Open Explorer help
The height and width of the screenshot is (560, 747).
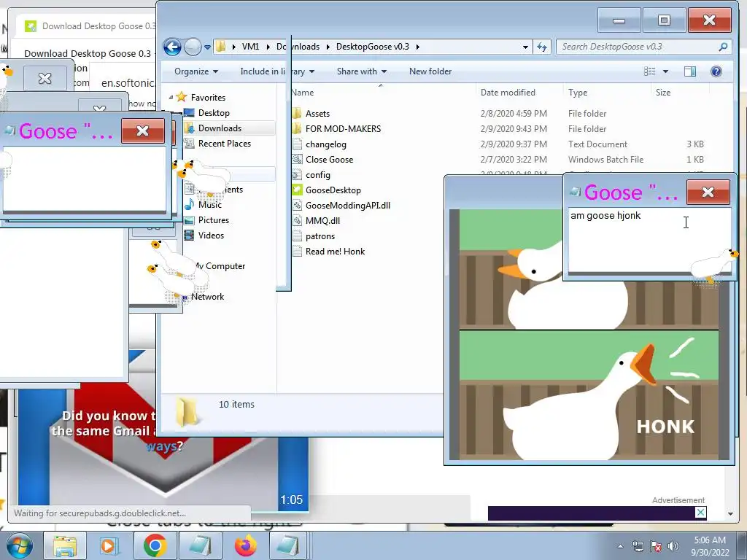point(716,71)
